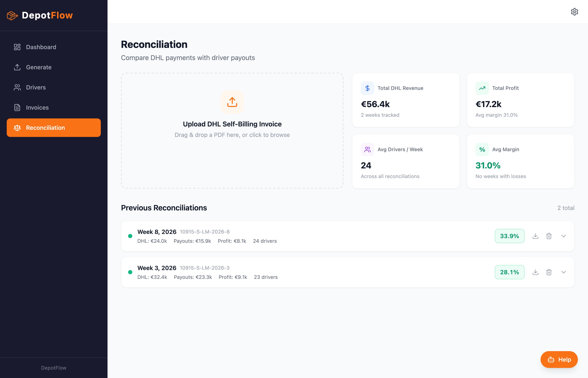The image size is (588, 378).
Task: Expand the Week 8, 2026 row chevron
Action: click(563, 236)
